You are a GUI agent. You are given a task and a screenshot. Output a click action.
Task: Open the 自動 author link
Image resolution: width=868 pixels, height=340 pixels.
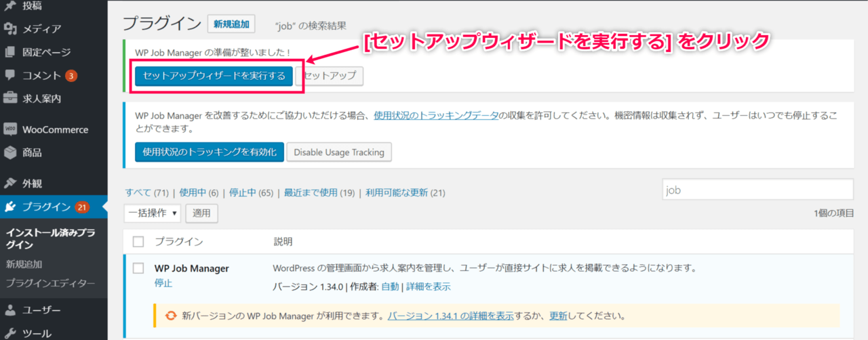point(390,286)
